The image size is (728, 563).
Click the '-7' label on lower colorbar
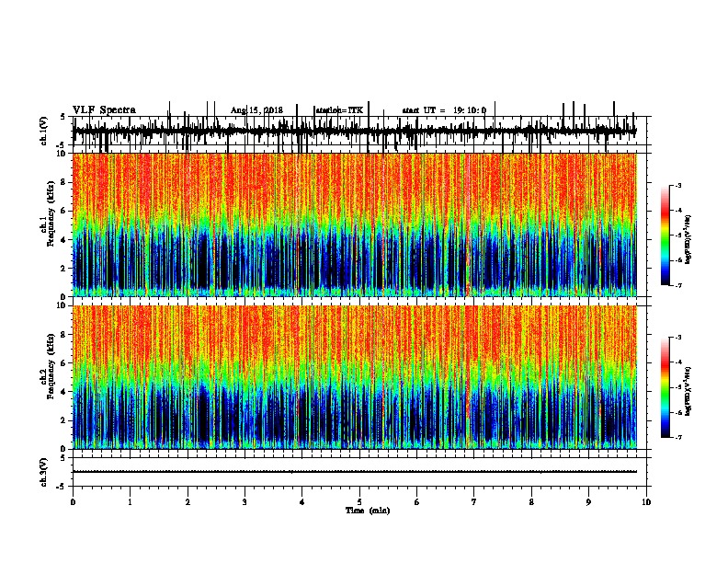coord(677,437)
